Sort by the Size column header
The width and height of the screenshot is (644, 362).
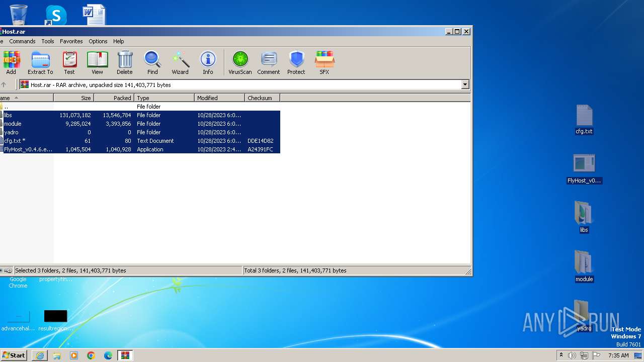74,98
